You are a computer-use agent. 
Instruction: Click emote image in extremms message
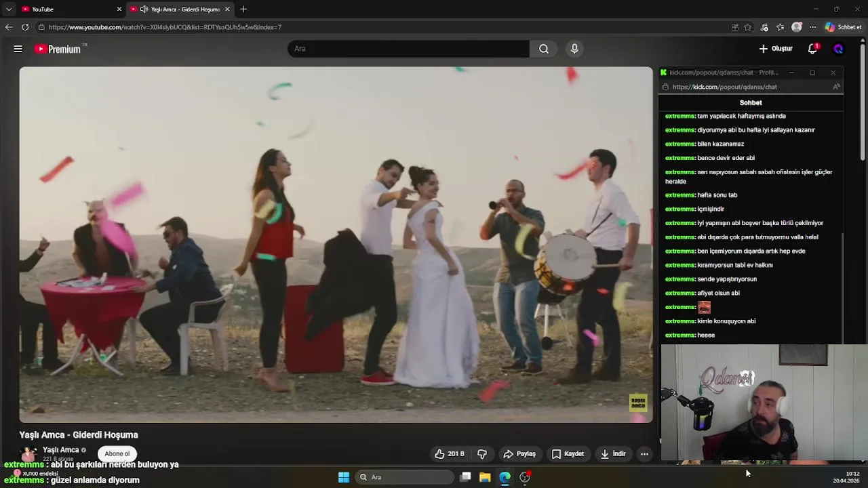point(704,307)
